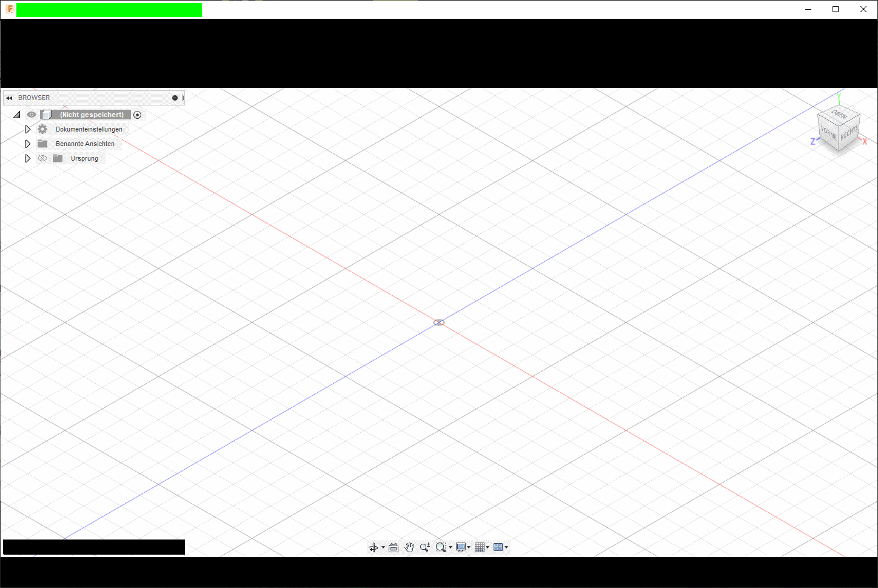This screenshot has width=878, height=588.
Task: Select the Ursprung label
Action: click(84, 158)
